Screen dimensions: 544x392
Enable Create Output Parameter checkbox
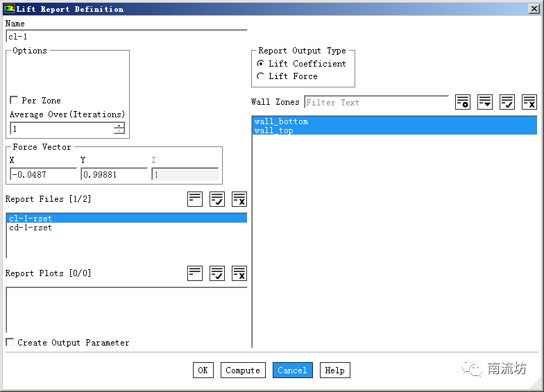pos(10,343)
